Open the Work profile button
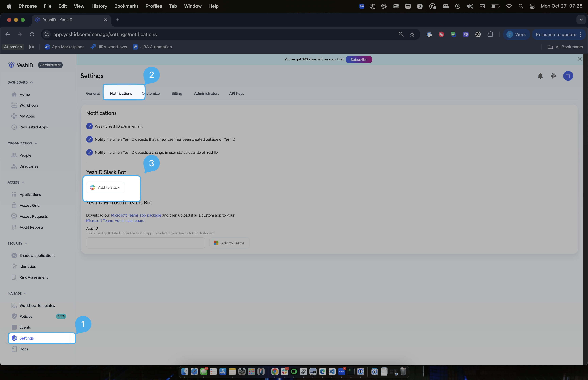The image size is (588, 380). [x=516, y=35]
